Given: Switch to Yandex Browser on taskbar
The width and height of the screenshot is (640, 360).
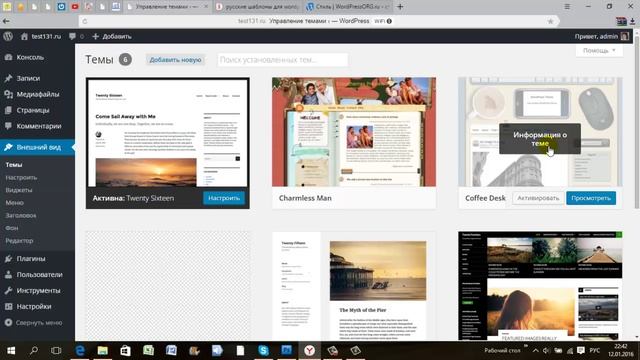Looking at the screenshot, I should click(x=309, y=351).
